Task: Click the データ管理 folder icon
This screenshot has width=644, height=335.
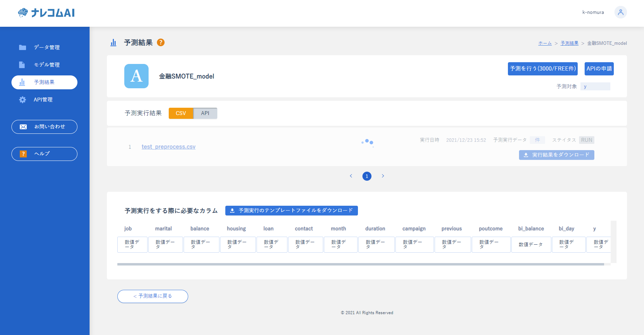Action: [x=23, y=47]
